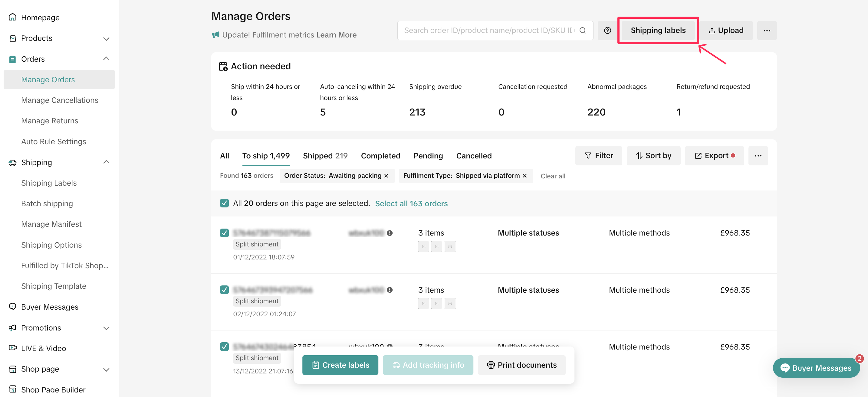Uncheck the select all orders checkbox
Screen dimensions: 868x397
(x=224, y=203)
